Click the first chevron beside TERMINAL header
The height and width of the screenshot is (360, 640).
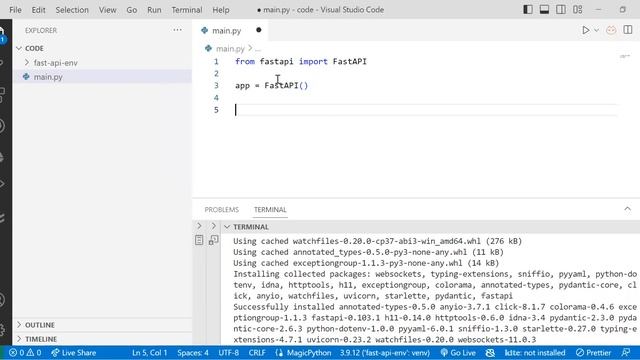tap(199, 226)
